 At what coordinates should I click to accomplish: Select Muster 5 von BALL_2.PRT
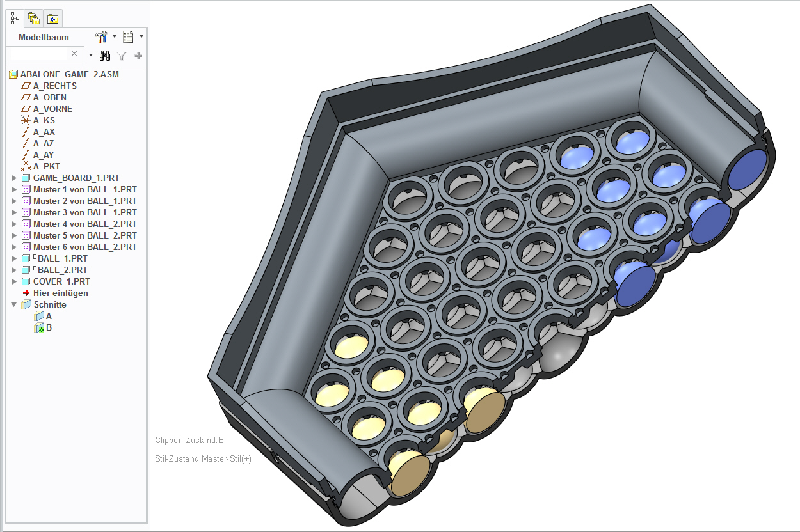tap(85, 235)
